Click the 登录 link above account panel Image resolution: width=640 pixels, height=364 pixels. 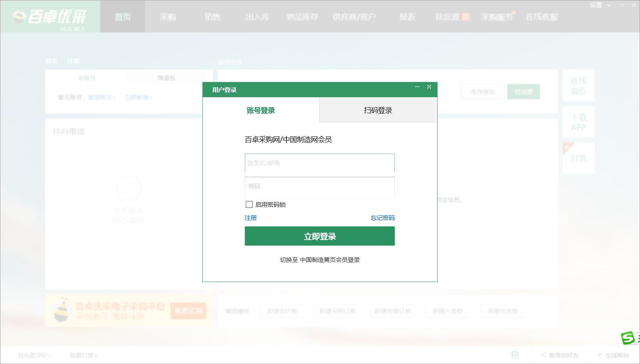tap(51, 61)
